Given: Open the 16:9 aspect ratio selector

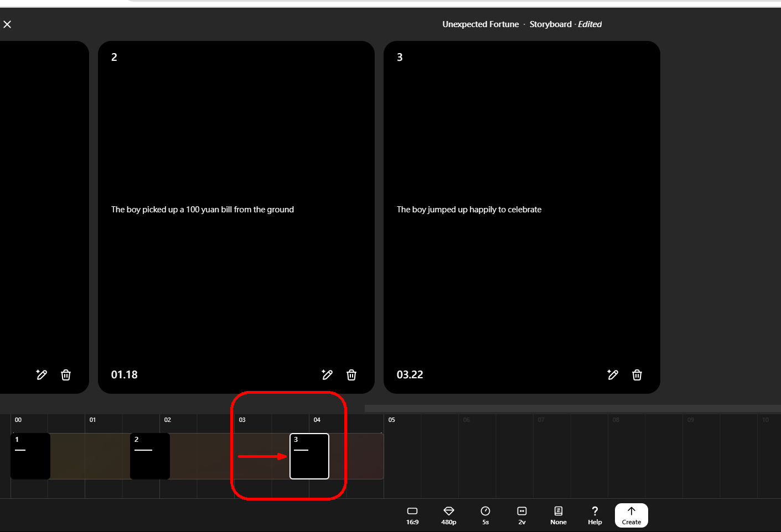Looking at the screenshot, I should 412,515.
